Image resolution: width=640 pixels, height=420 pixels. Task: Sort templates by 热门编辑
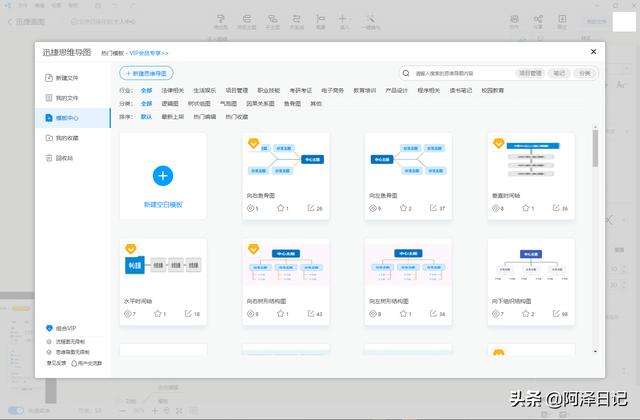204,117
